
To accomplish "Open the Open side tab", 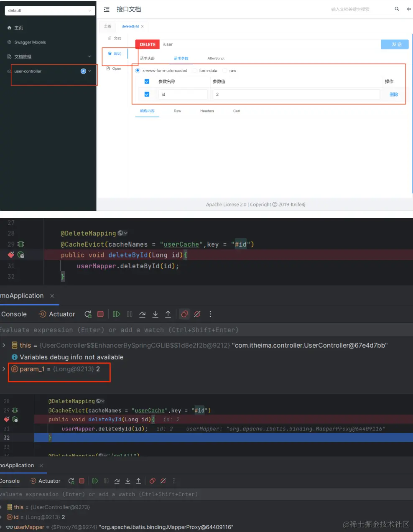I will (114, 69).
